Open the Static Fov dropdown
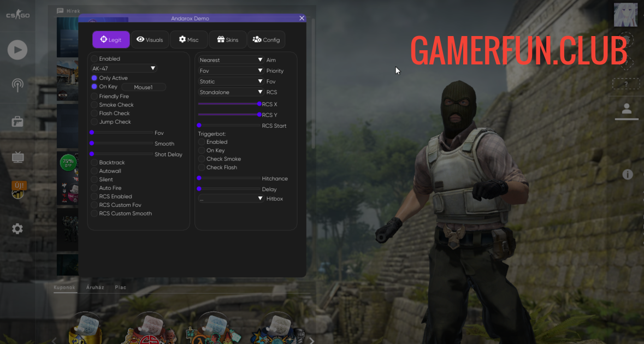 [231, 81]
